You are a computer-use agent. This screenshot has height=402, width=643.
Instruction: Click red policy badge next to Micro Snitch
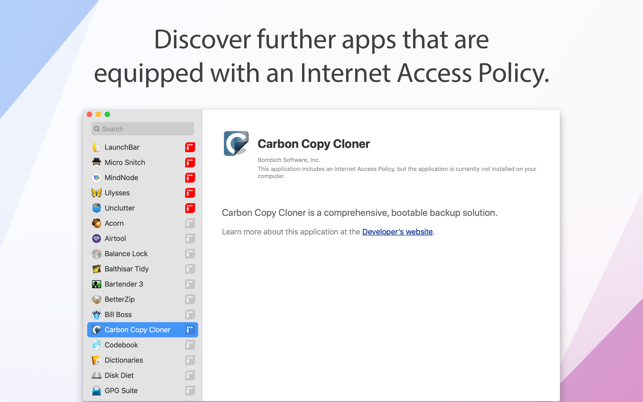pyautogui.click(x=190, y=162)
